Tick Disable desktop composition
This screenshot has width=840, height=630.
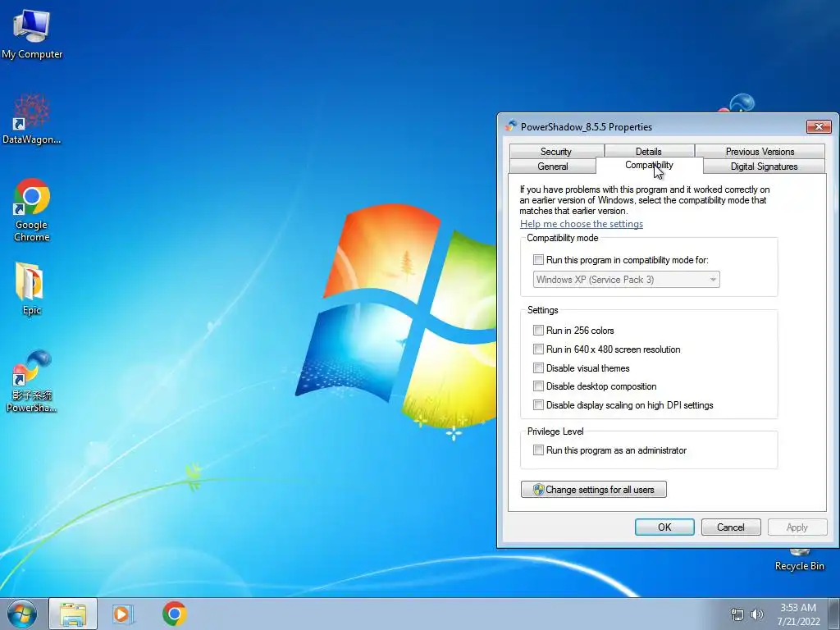click(x=538, y=386)
